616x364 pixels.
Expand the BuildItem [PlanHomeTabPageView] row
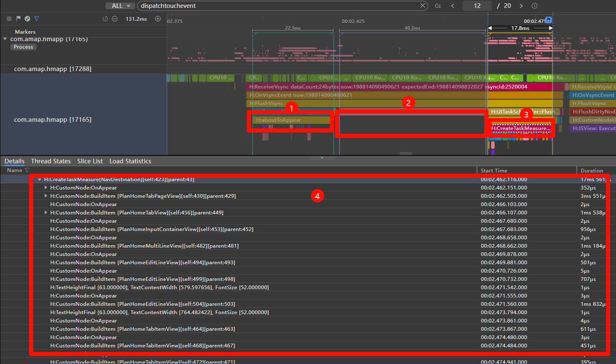tap(46, 196)
